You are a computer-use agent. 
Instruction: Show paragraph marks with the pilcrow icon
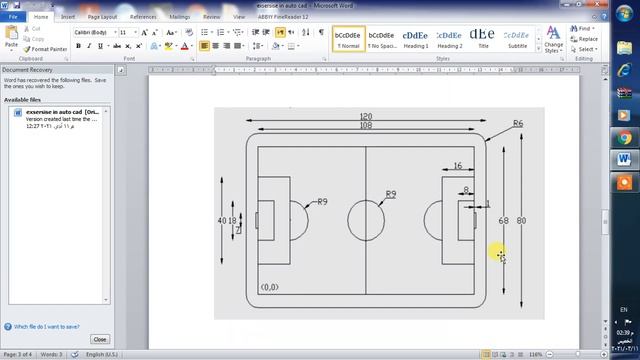pos(321,33)
